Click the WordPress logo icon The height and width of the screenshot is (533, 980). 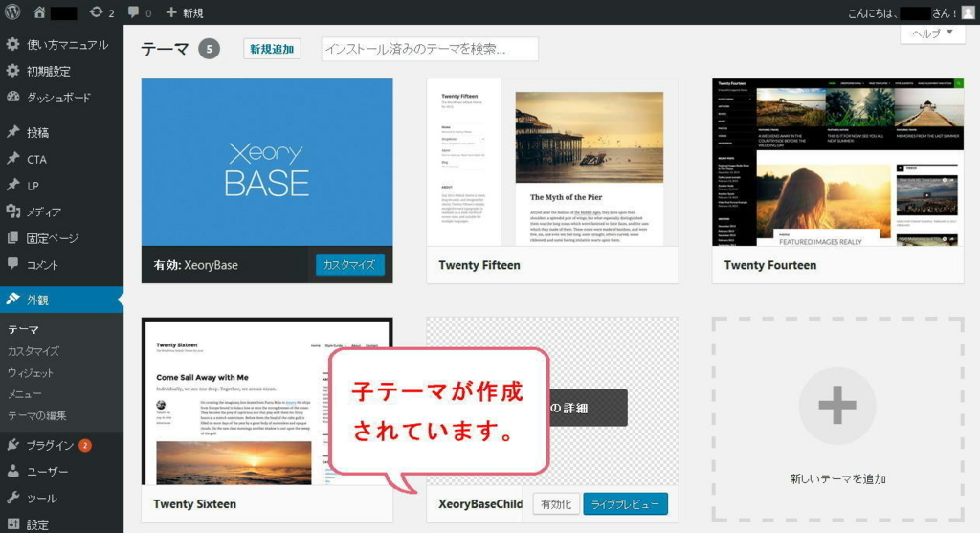(12, 11)
